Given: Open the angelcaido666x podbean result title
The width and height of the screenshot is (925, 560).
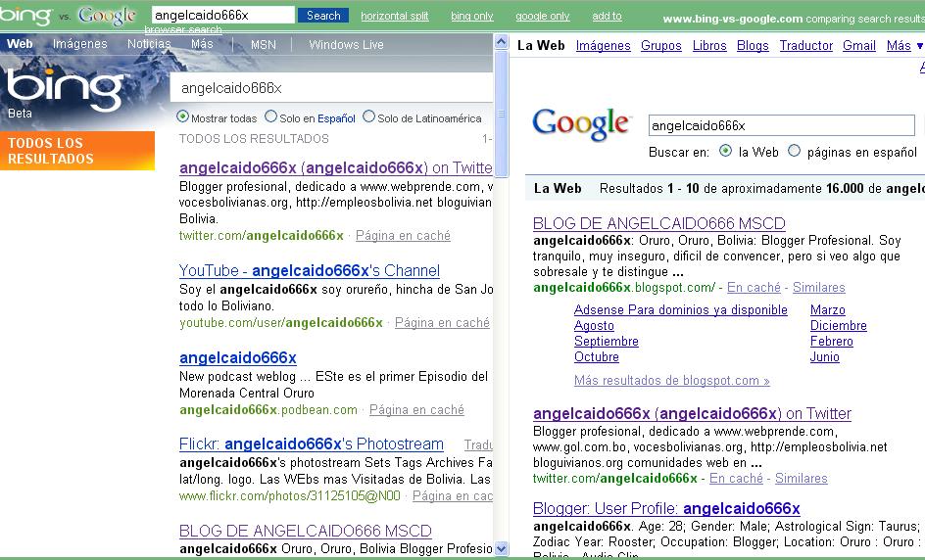Looking at the screenshot, I should click(x=238, y=357).
